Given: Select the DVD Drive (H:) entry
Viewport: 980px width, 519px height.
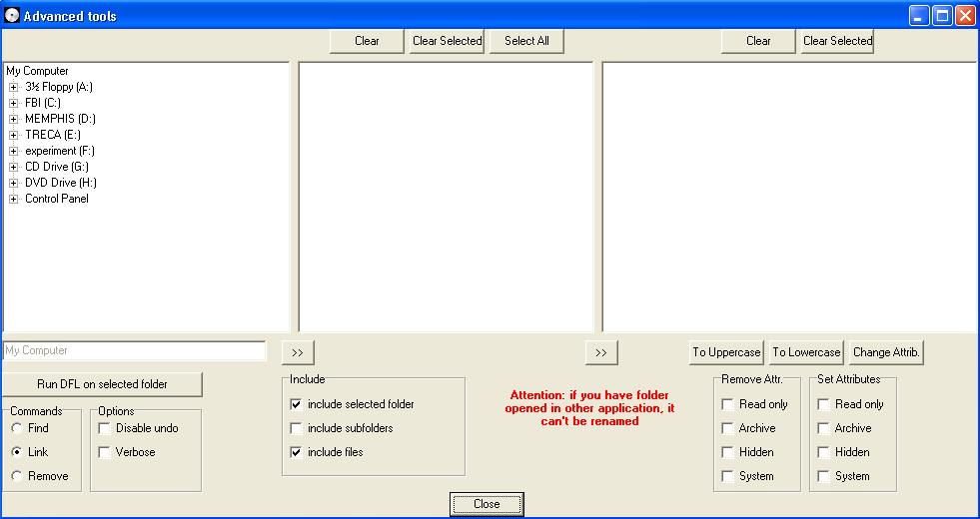Looking at the screenshot, I should 60,183.
